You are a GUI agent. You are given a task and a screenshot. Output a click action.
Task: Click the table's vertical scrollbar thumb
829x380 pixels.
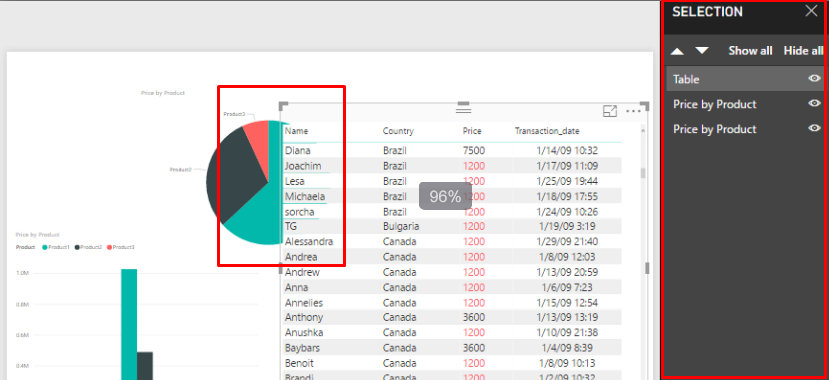click(x=643, y=173)
